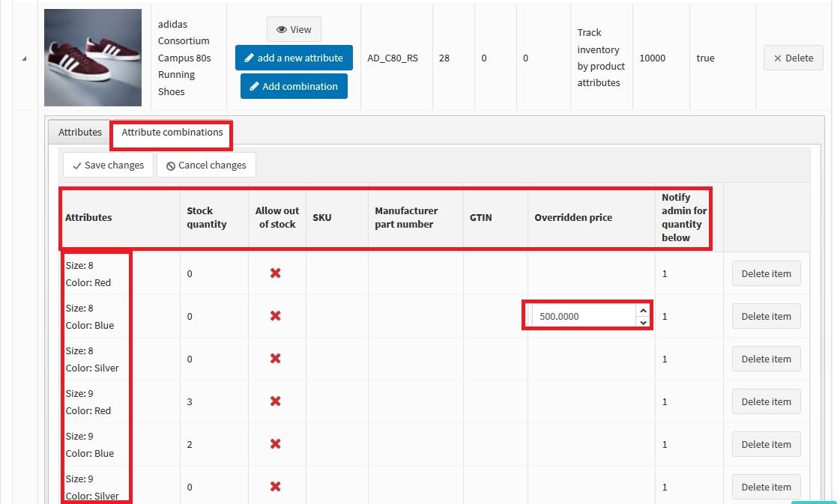Delete item for Size 8 Red

(766, 273)
